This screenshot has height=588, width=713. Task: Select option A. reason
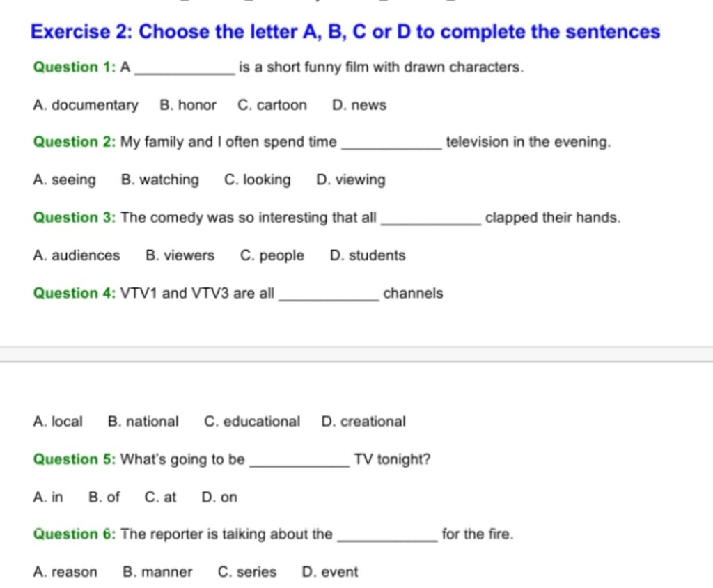click(x=65, y=572)
